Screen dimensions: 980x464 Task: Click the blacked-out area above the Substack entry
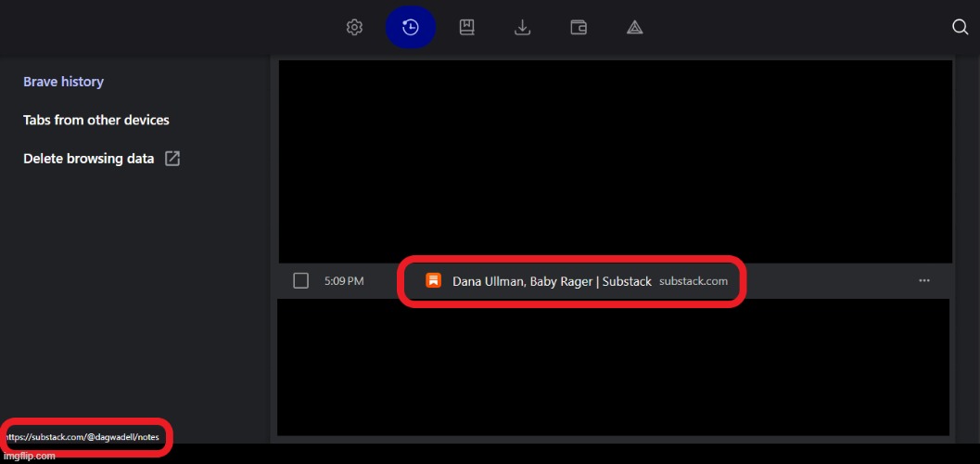click(x=615, y=161)
